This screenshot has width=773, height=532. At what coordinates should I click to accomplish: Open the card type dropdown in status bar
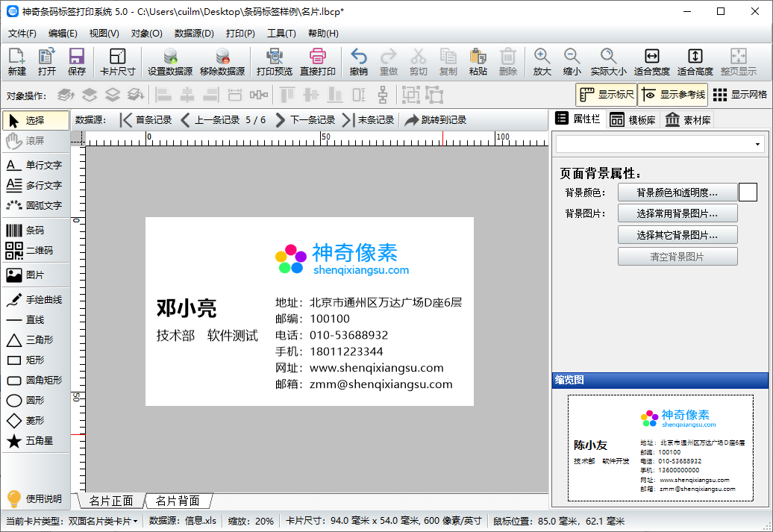coord(135,522)
